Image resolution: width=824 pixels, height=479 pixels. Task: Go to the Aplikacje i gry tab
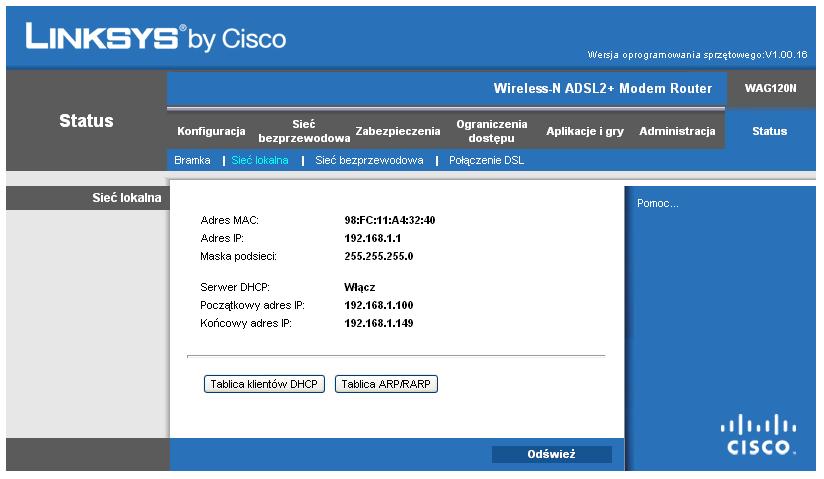[x=585, y=131]
